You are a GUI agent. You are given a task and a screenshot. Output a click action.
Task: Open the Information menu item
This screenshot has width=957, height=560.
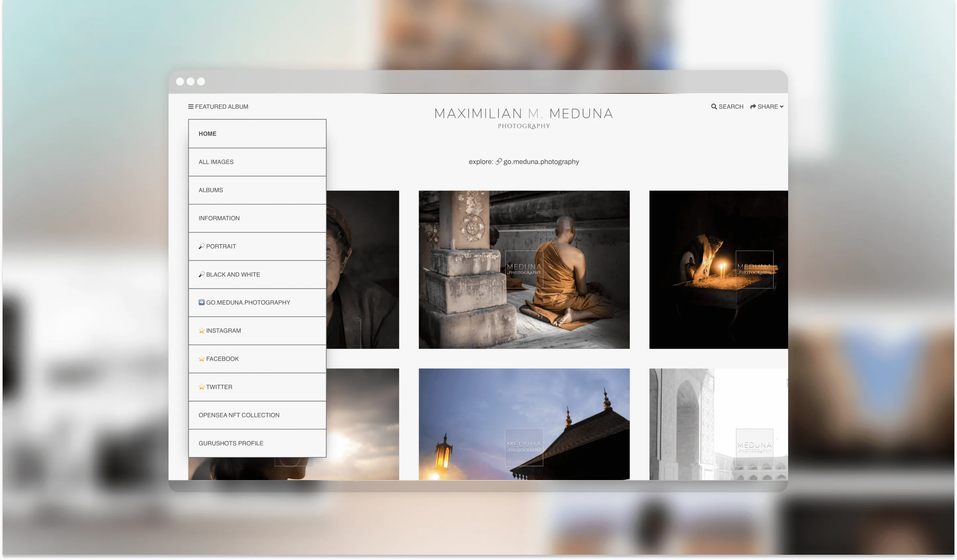point(257,218)
